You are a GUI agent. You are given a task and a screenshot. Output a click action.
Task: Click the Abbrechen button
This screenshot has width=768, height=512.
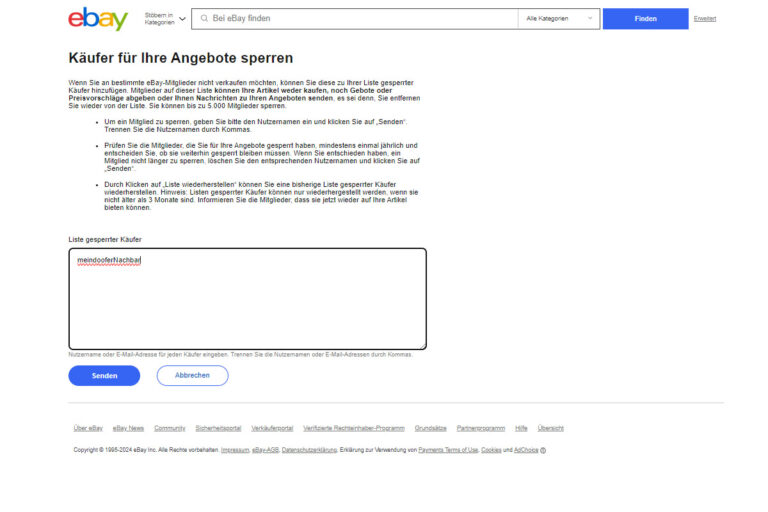[192, 375]
